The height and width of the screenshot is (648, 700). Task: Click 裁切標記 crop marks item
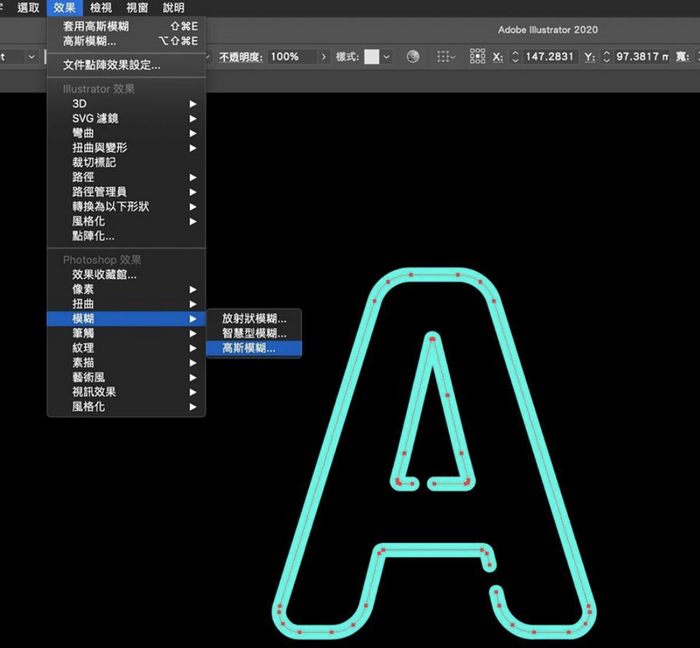[x=94, y=162]
